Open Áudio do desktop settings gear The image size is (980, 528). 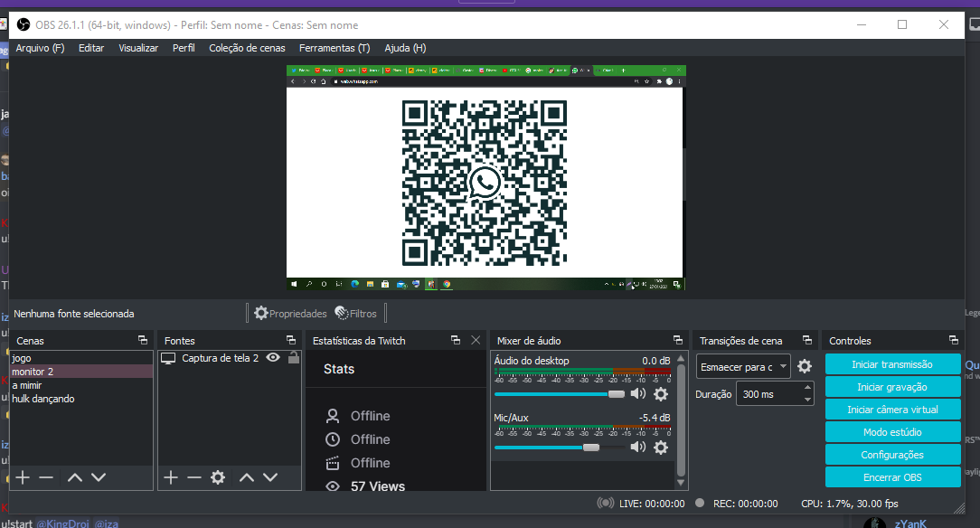(x=661, y=393)
